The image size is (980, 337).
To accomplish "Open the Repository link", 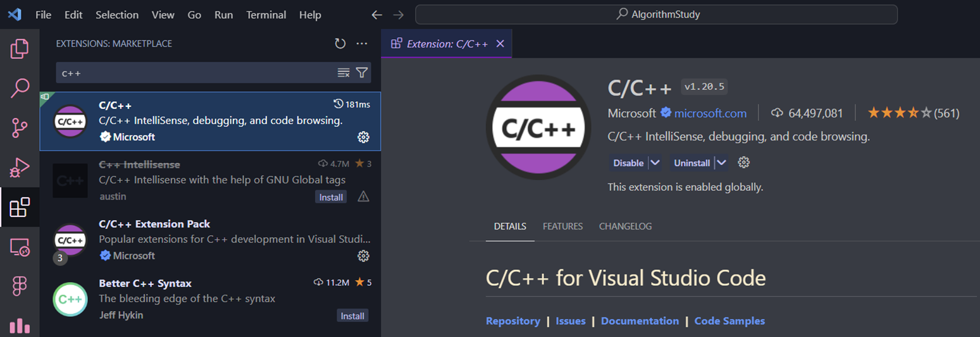I will [x=513, y=321].
